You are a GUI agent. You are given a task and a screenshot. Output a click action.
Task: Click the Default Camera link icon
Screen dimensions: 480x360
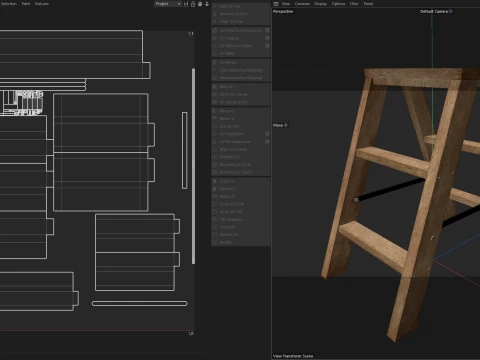coord(451,11)
